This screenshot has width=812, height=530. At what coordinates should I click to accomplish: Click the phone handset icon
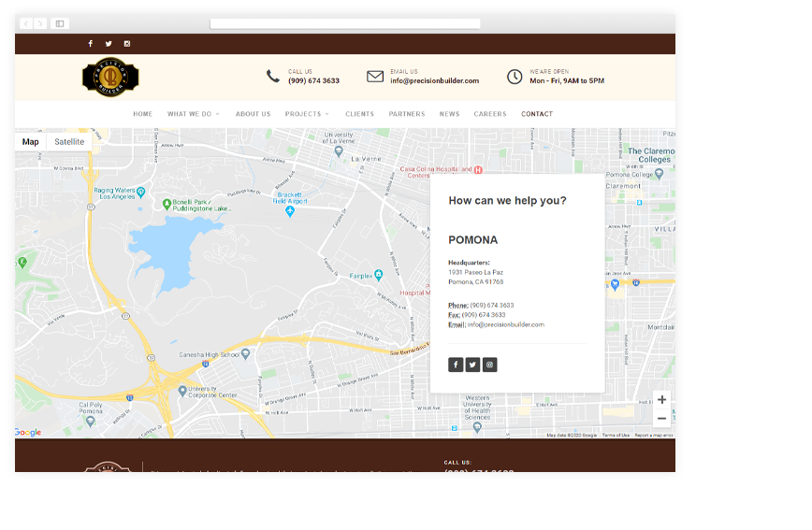(x=273, y=76)
